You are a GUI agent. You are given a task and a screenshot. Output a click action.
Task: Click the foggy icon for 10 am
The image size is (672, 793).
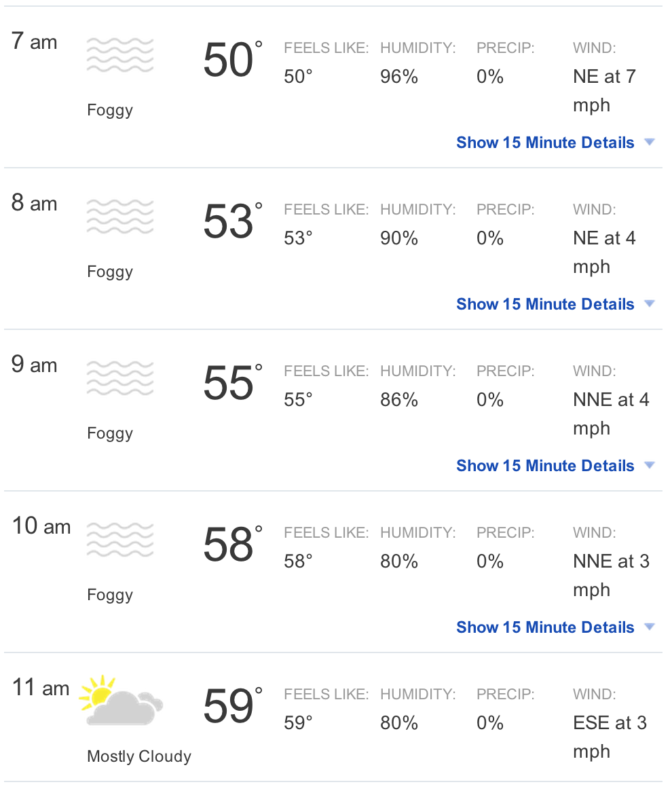click(x=120, y=540)
